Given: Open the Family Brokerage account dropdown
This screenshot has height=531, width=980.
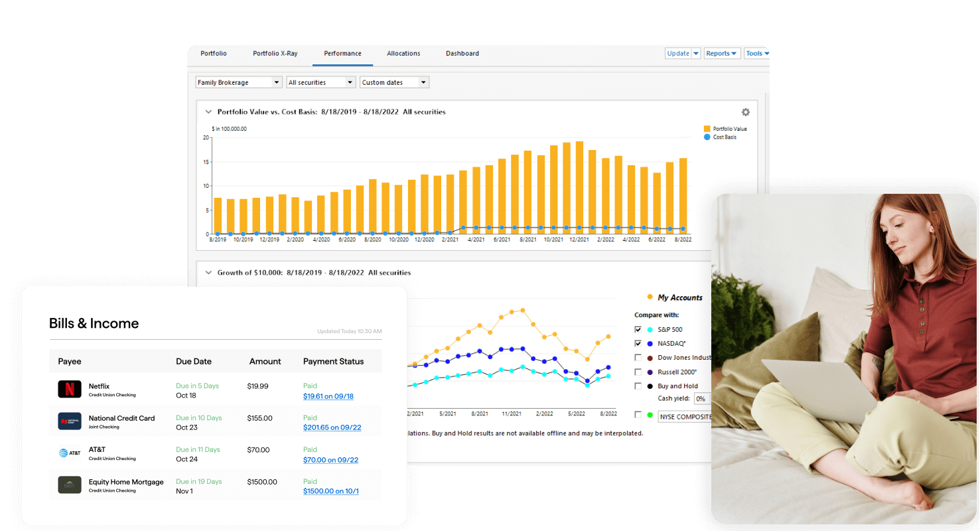Looking at the screenshot, I should [239, 82].
